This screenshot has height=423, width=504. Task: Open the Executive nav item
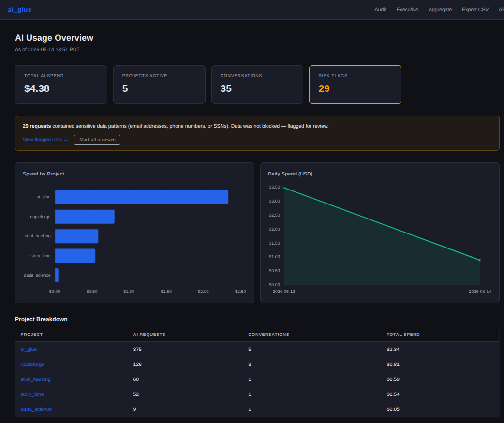click(407, 10)
